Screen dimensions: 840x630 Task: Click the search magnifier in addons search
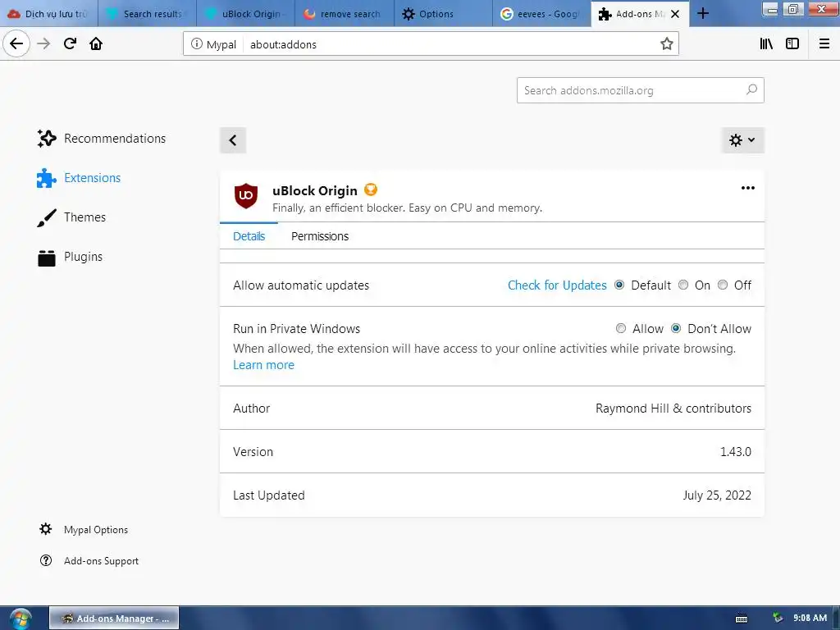click(x=751, y=90)
